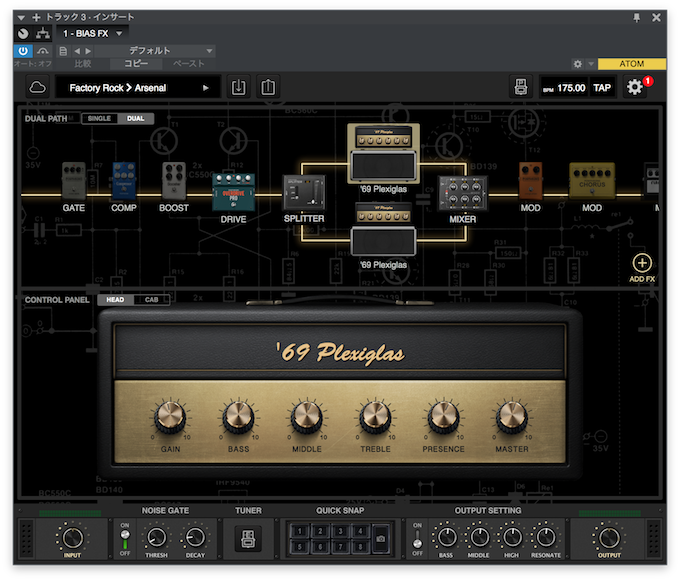Click the Quick Snap camera icon
Viewport: 680px width, 581px height.
click(x=380, y=539)
